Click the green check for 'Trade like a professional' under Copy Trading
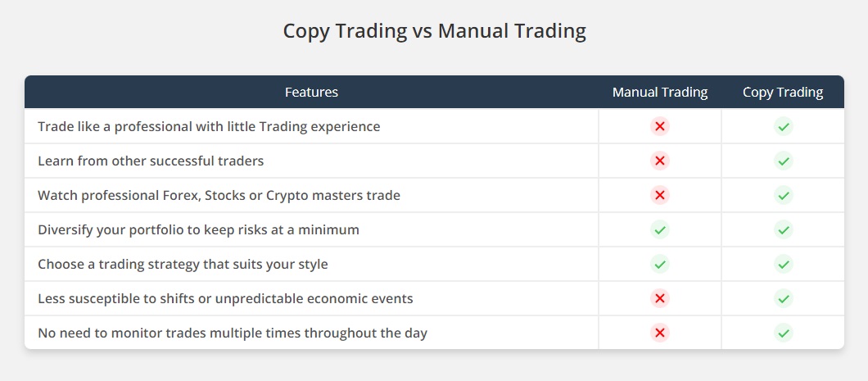This screenshot has height=381, width=868. click(784, 126)
